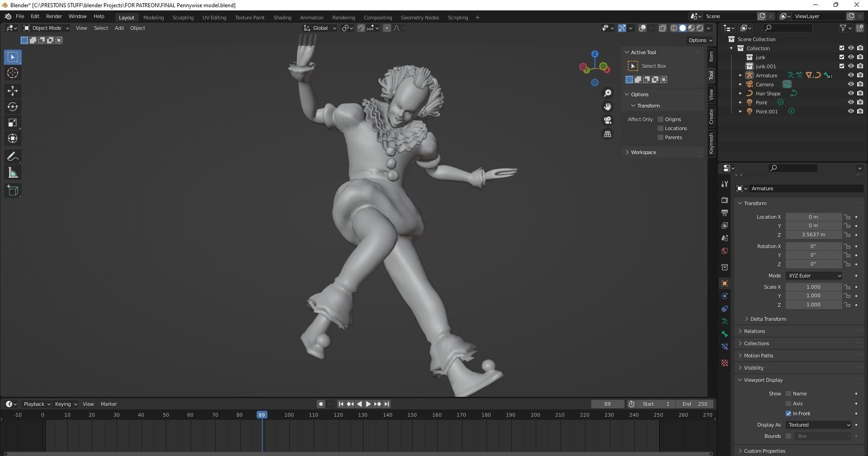Click the End frame 250 field
868x456 pixels.
(695, 404)
